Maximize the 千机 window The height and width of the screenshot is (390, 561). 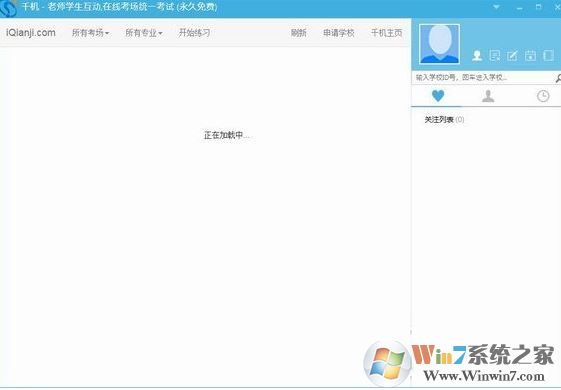pos(538,7)
